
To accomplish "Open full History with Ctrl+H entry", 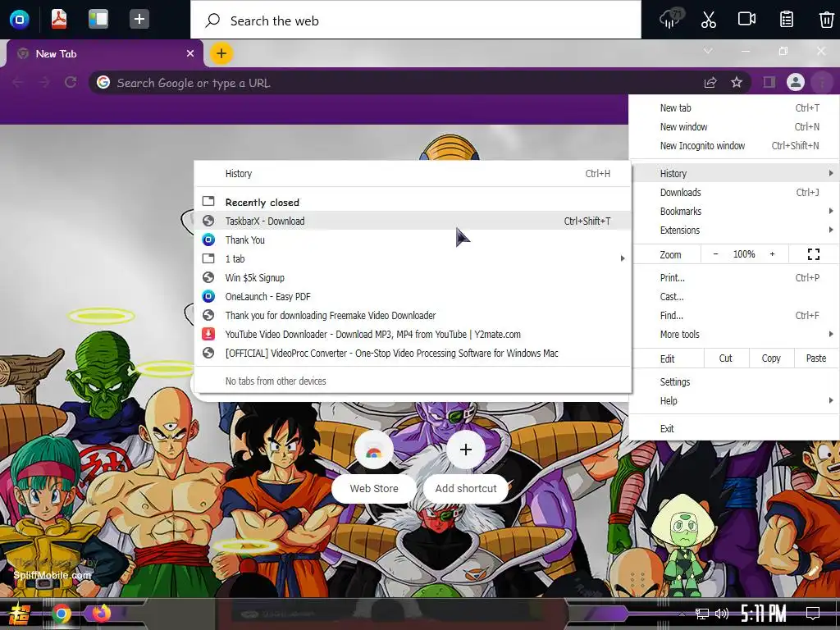I will [413, 174].
